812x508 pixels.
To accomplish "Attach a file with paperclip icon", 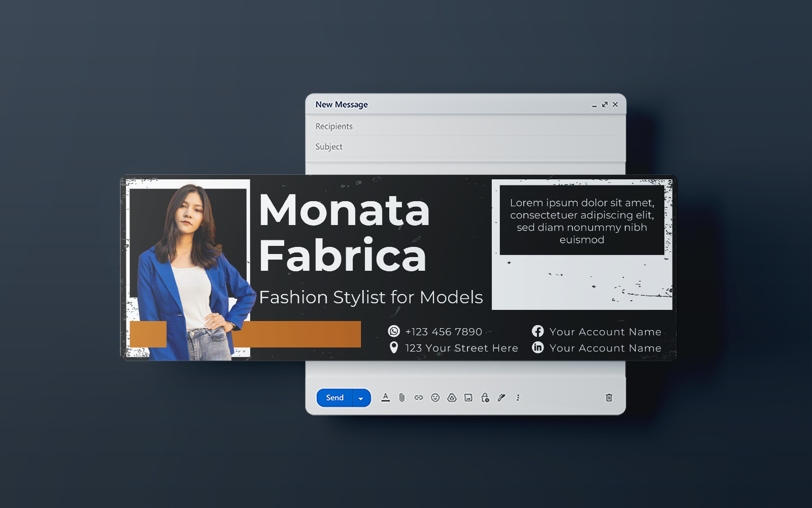I will [x=402, y=398].
